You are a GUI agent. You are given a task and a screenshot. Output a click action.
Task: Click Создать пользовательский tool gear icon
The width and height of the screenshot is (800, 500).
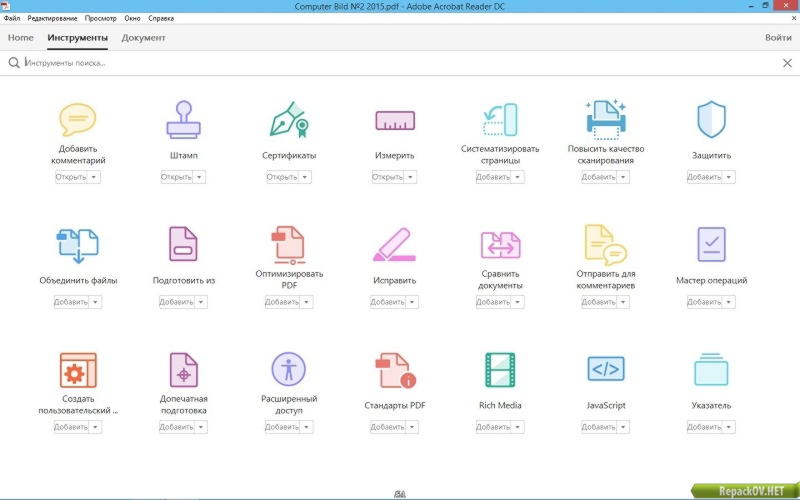78,370
